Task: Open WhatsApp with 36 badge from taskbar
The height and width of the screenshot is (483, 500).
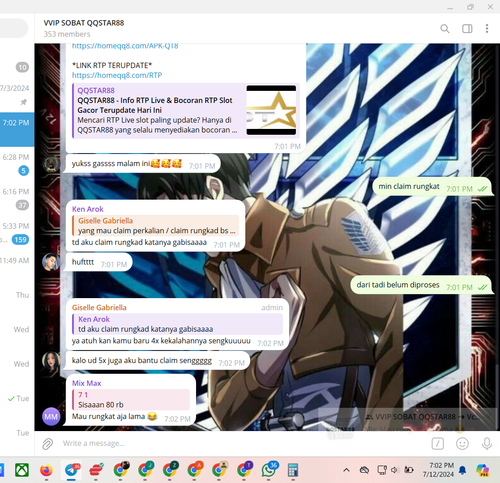Action: (x=269, y=470)
